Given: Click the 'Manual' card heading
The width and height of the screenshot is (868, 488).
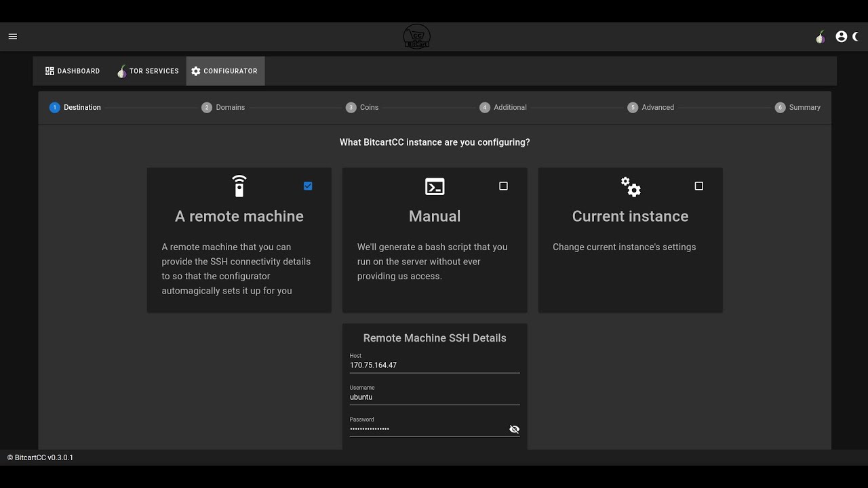Looking at the screenshot, I should tap(435, 216).
